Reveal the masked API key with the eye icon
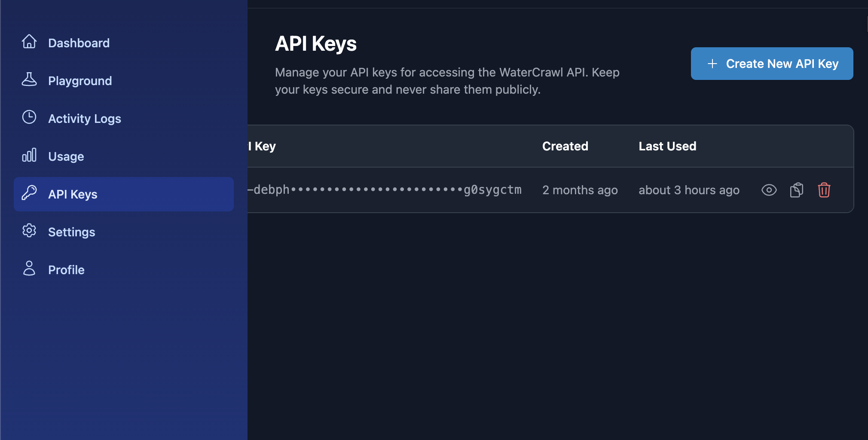Screen dimensions: 868x440 click(x=769, y=190)
